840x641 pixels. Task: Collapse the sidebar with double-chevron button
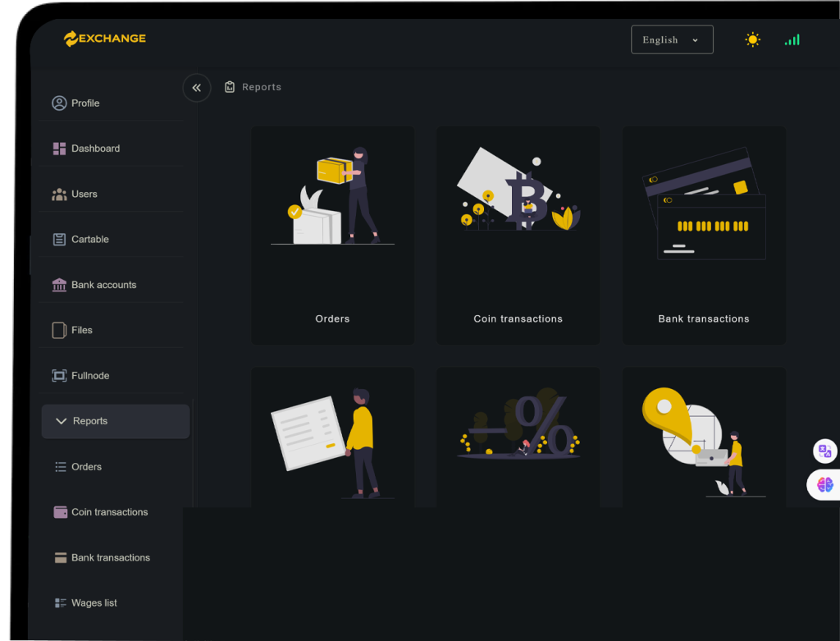(197, 88)
